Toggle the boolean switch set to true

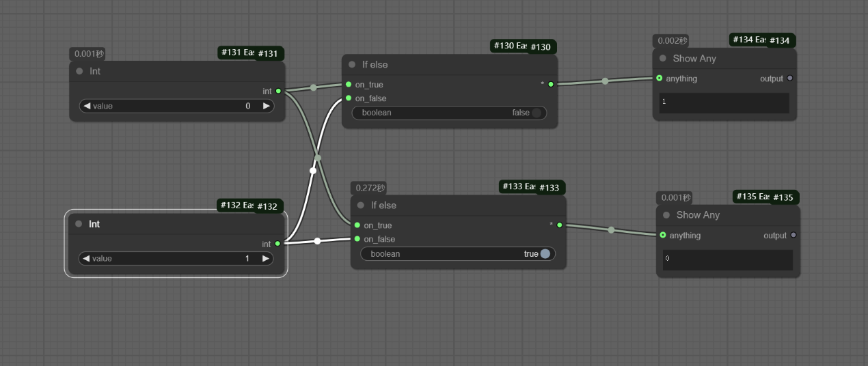point(545,254)
